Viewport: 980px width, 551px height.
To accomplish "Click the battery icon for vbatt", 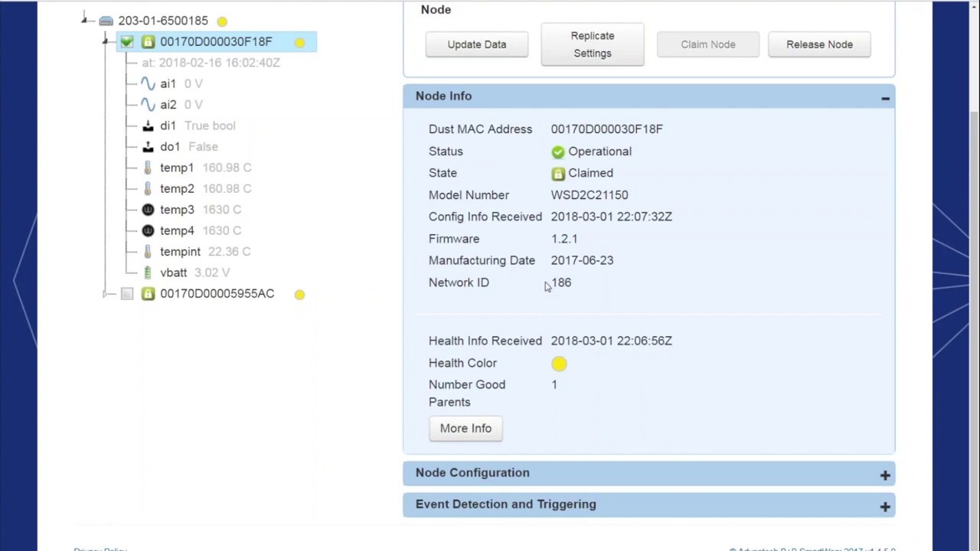I will pyautogui.click(x=148, y=272).
